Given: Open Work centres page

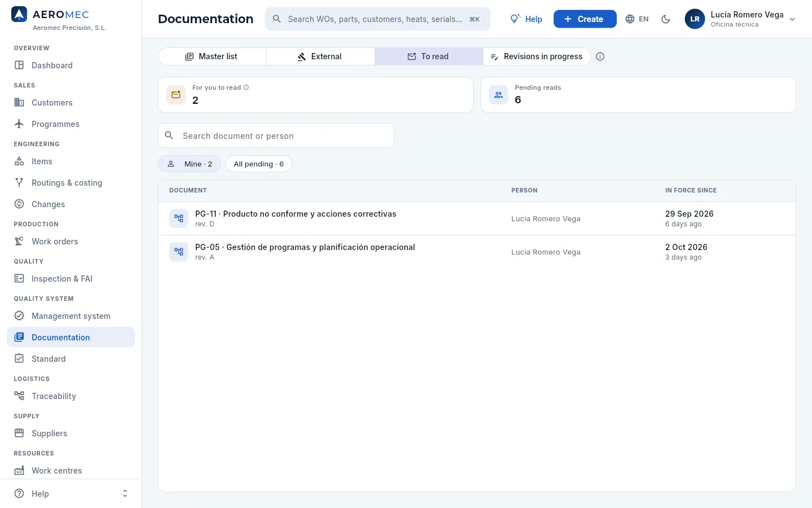Looking at the screenshot, I should pyautogui.click(x=70, y=471).
